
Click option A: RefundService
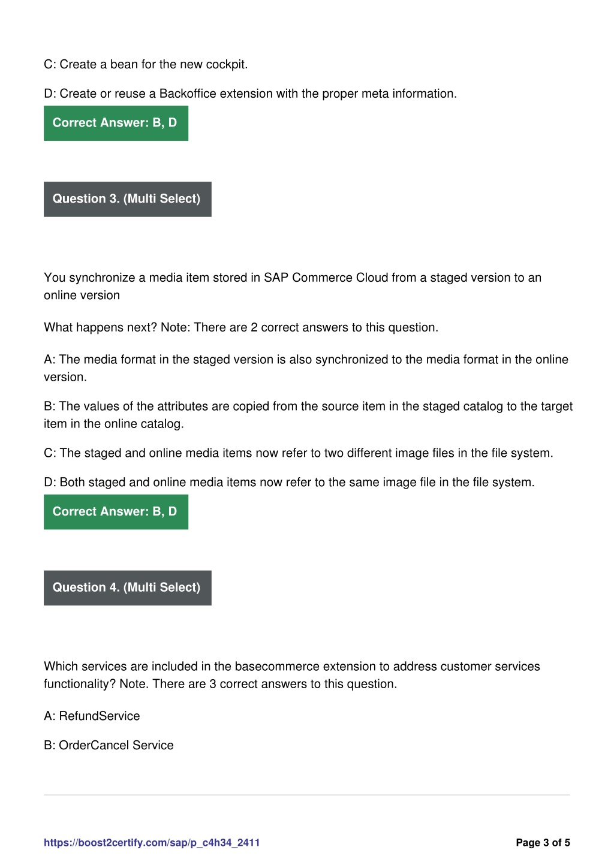pyautogui.click(x=92, y=716)
